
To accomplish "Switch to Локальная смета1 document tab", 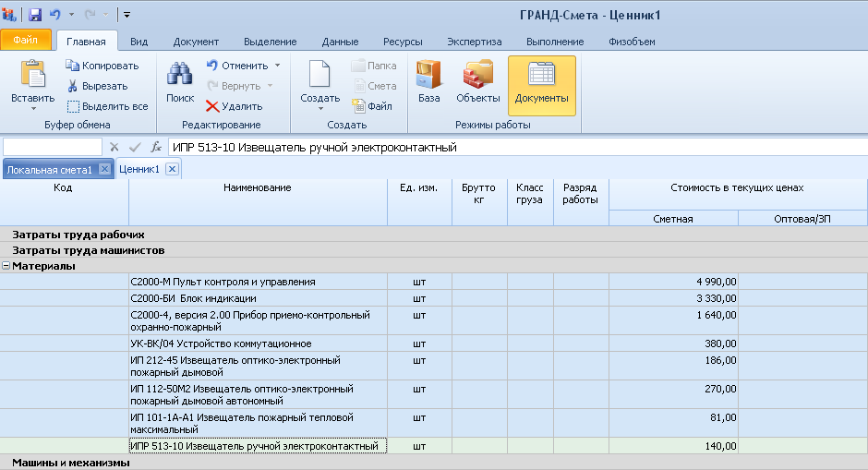I will click(49, 170).
